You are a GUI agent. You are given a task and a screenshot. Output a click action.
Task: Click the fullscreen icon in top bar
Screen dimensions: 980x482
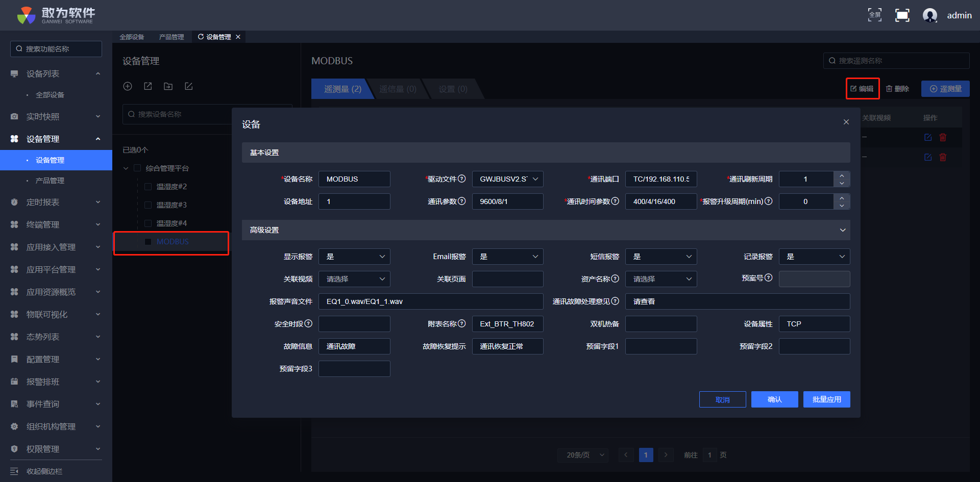[902, 15]
